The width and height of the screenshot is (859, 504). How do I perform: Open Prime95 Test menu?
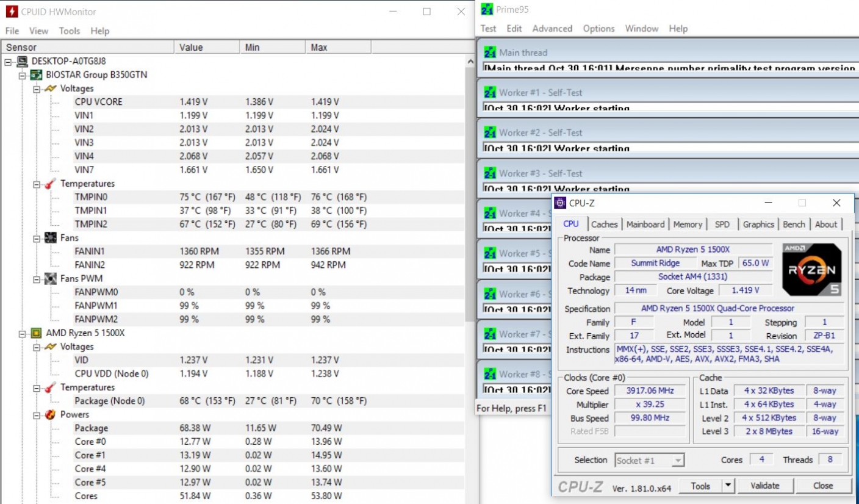pos(488,28)
